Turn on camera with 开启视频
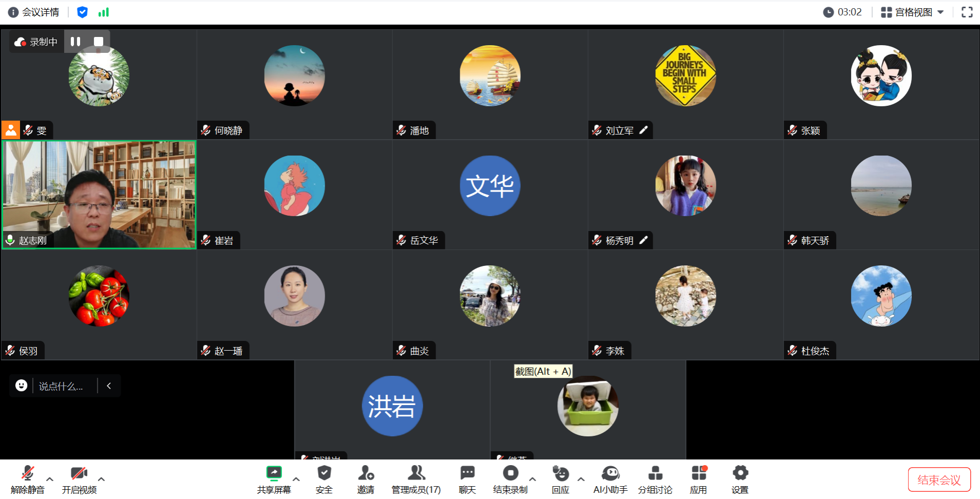980x499 pixels. point(79,479)
